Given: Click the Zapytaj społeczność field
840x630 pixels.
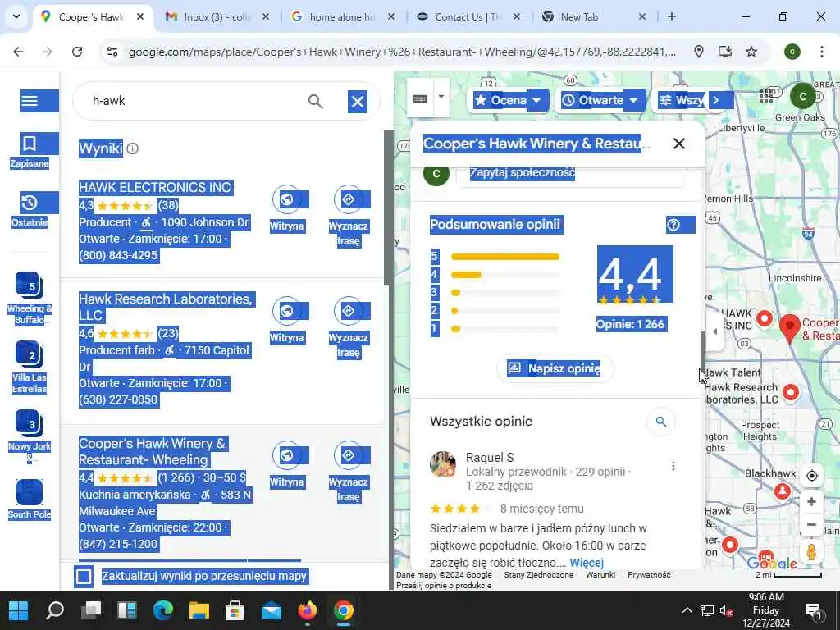Looking at the screenshot, I should pyautogui.click(x=571, y=173).
